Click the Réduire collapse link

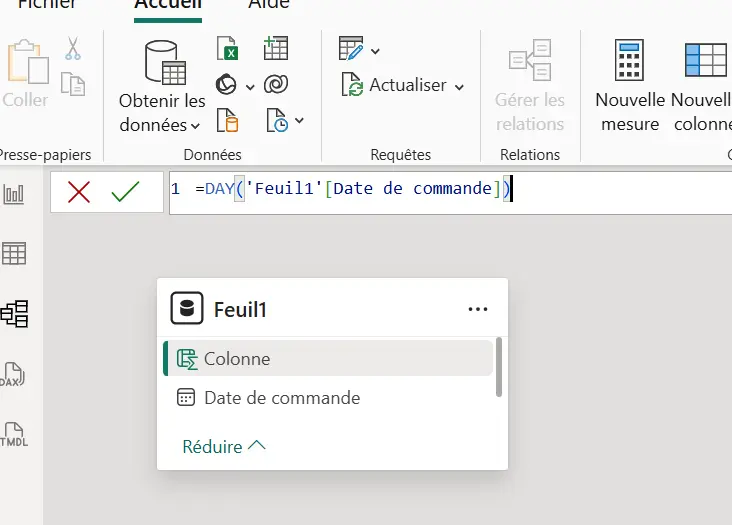click(x=224, y=447)
